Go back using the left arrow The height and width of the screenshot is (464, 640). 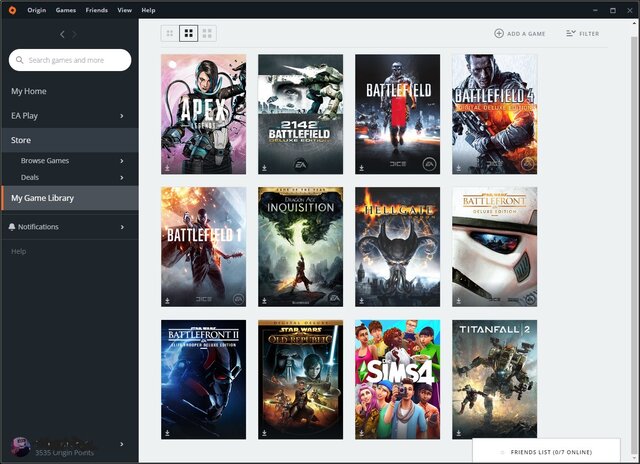click(62, 34)
